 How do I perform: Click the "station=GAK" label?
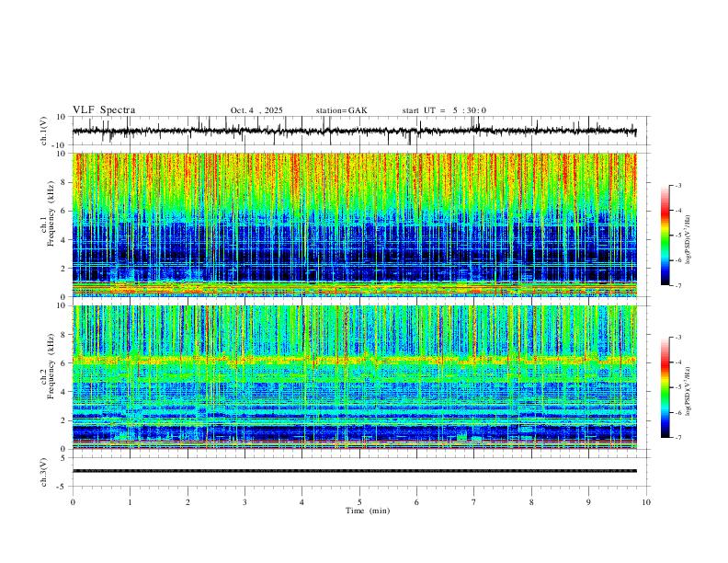[341, 110]
